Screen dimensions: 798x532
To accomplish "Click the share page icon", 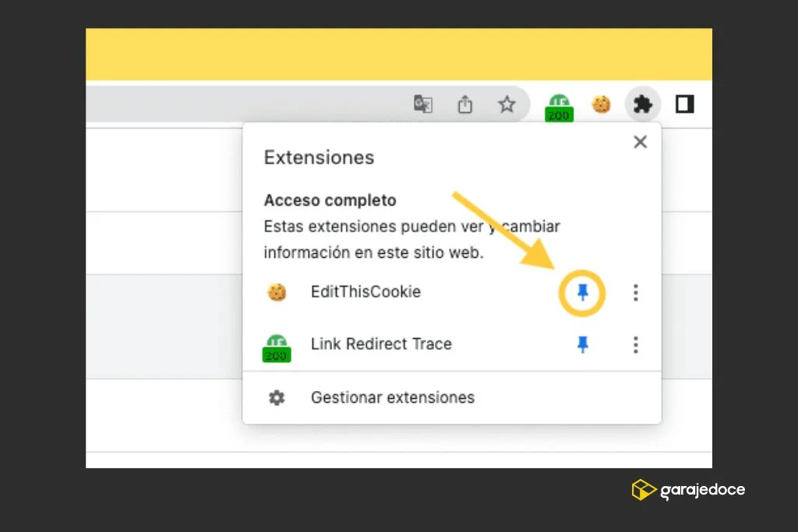I will [x=464, y=104].
